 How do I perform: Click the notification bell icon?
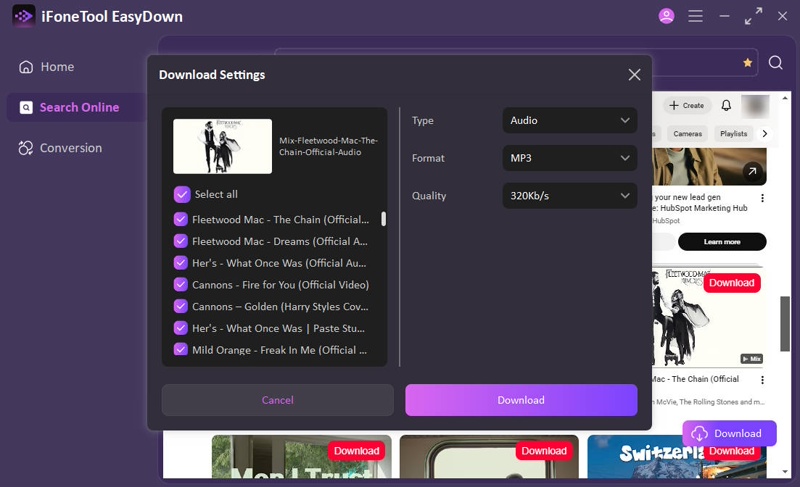726,105
